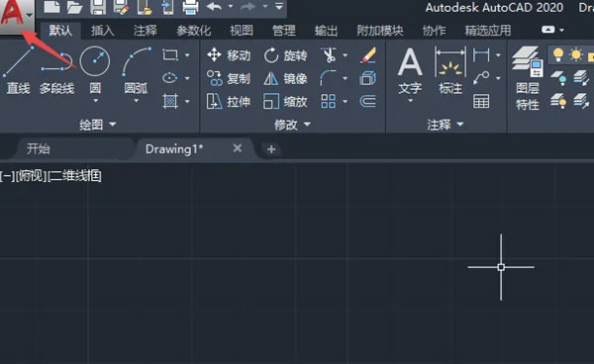Click the Save icon in Quick Access toolbar

click(98, 7)
